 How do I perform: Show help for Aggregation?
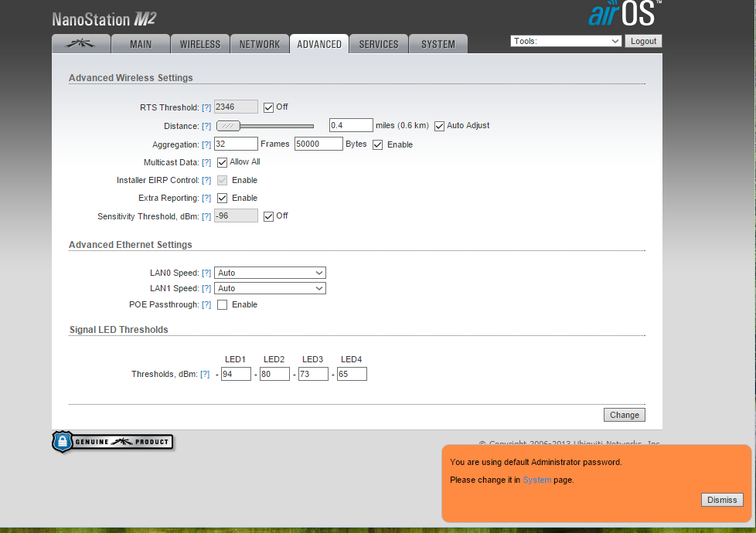click(206, 144)
